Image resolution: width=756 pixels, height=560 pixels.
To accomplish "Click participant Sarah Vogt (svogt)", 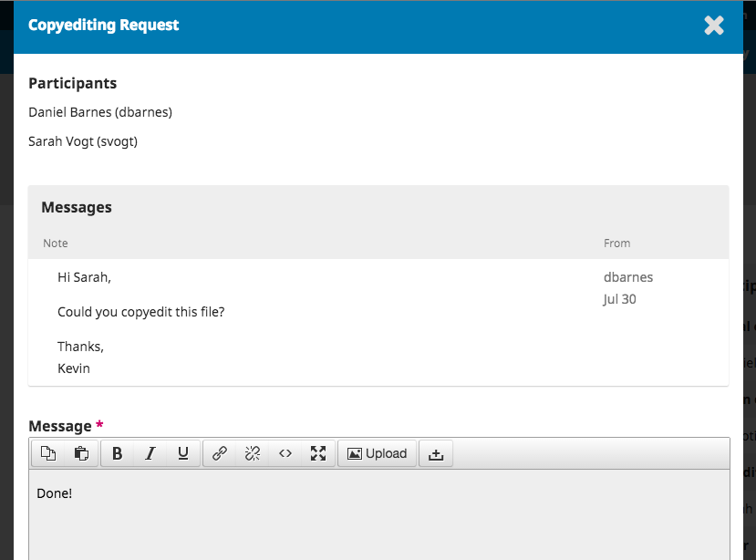I will pos(83,141).
